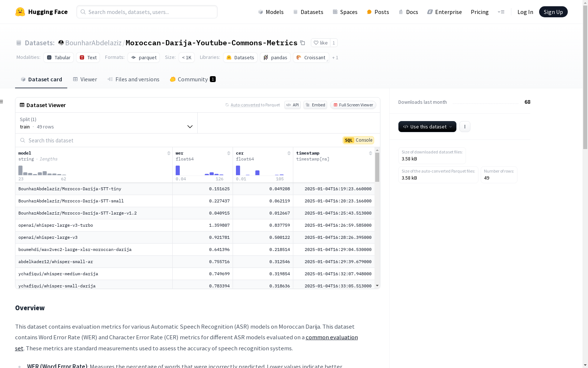Image resolution: width=588 pixels, height=368 pixels.
Task: Select the abdelkader12/whisper-small-ar row
Action: tap(195, 262)
